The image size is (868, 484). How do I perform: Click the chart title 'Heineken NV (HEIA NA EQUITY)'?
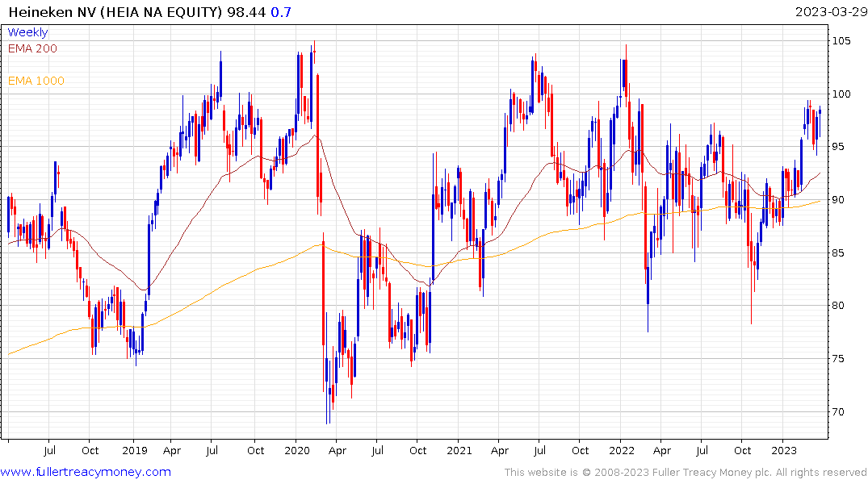115,11
